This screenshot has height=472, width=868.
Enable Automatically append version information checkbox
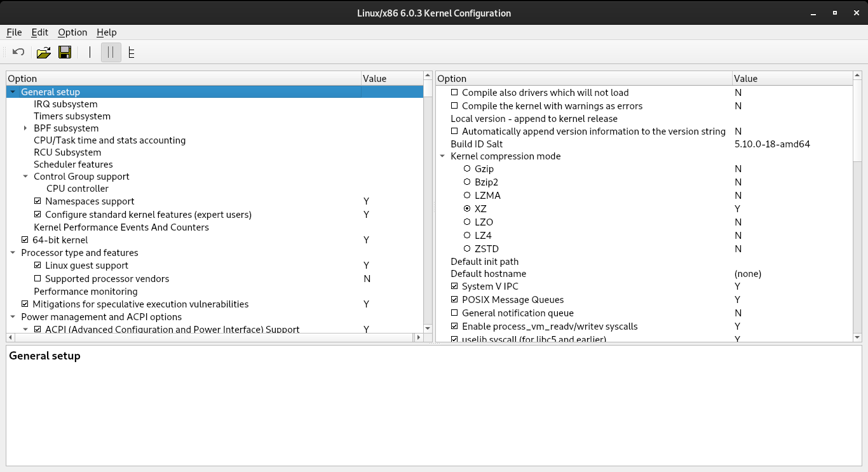[x=454, y=131]
